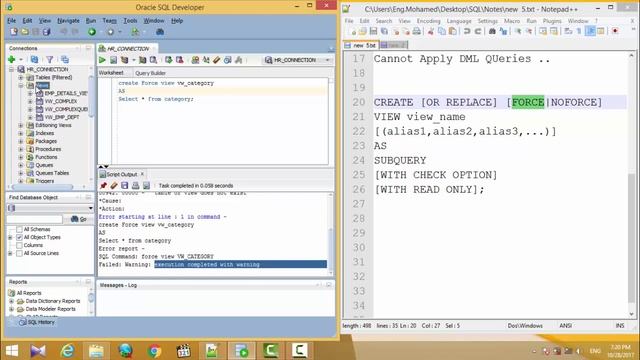The image size is (640, 360).
Task: Click Connections tree horizontal scrollbar
Action: click(x=42, y=187)
